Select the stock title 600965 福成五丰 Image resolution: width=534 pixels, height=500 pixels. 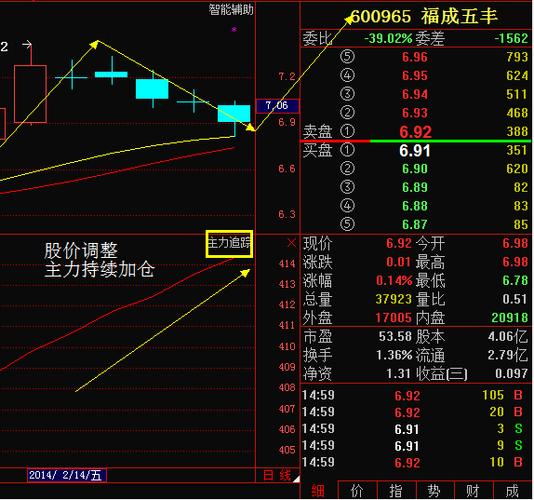click(x=424, y=16)
